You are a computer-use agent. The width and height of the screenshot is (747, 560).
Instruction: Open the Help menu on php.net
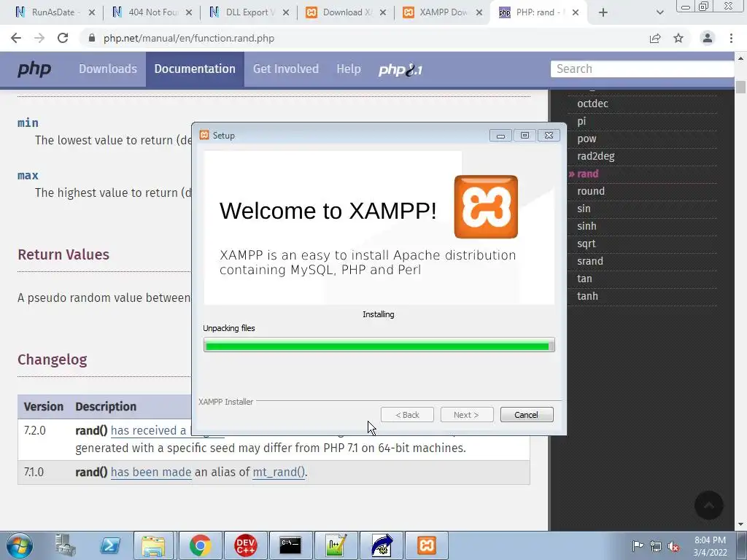pyautogui.click(x=349, y=69)
